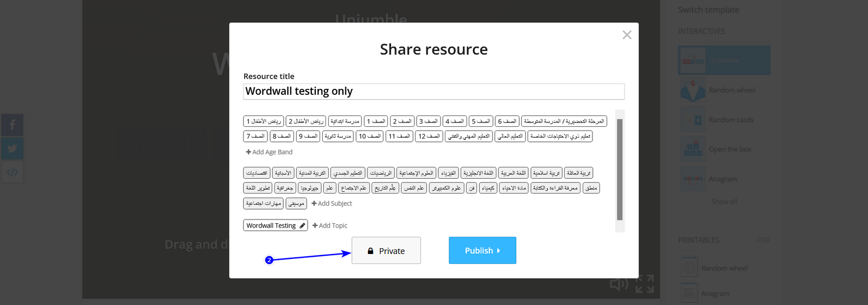This screenshot has width=868, height=305.
Task: Select age band tag رياض الأطفال 1
Action: coord(264,121)
